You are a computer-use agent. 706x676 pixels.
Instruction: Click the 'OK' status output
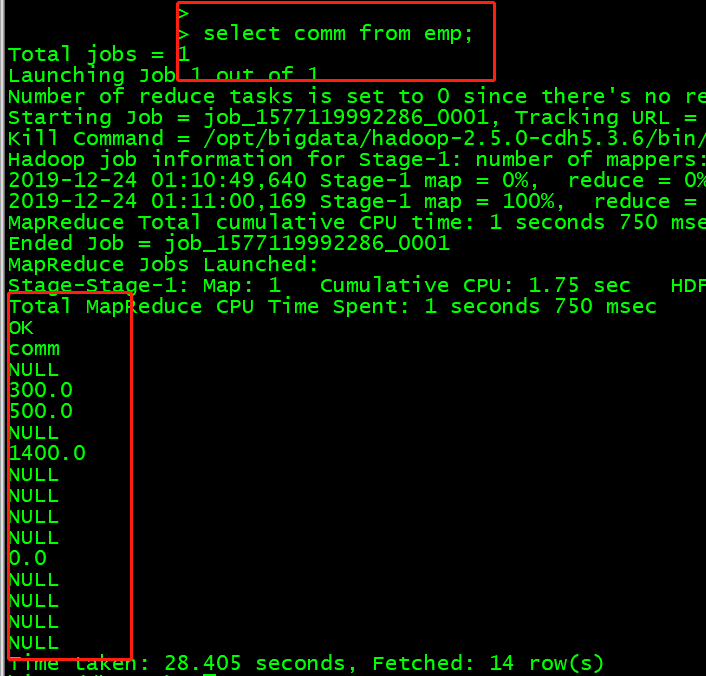point(21,328)
